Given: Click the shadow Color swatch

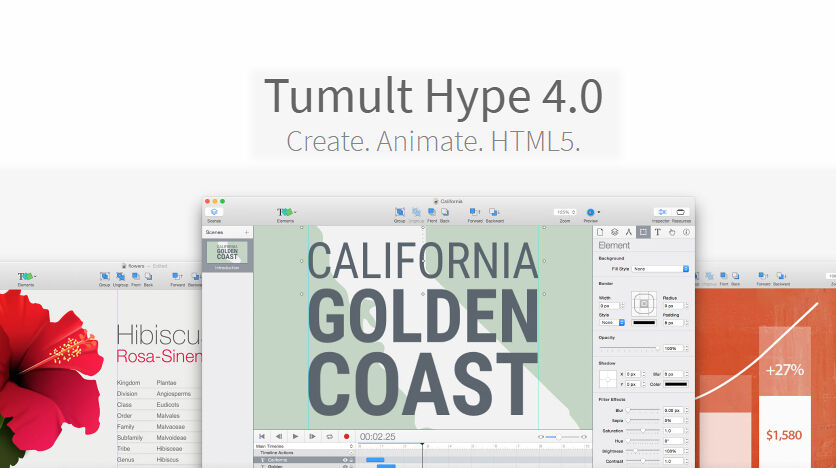Looking at the screenshot, I should pyautogui.click(x=676, y=384).
